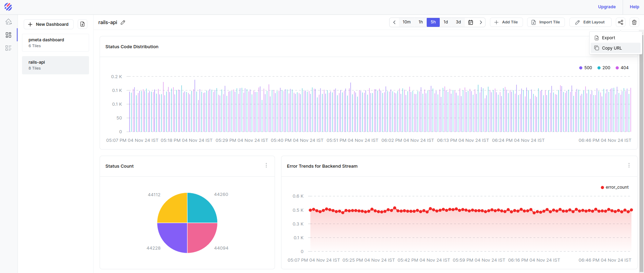Click the Upgrade link
This screenshot has width=644, height=273.
coord(607,7)
